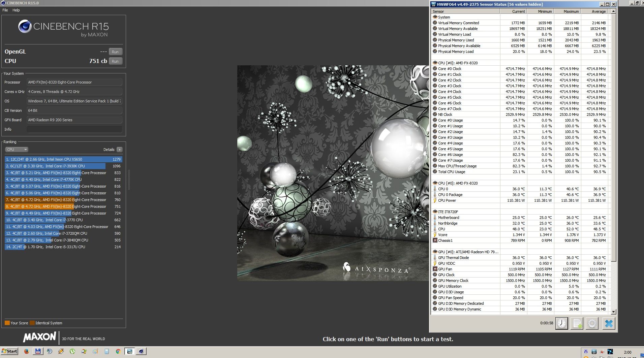Click the CPU Power lightning icon
The image size is (644, 358).
pyautogui.click(x=435, y=200)
